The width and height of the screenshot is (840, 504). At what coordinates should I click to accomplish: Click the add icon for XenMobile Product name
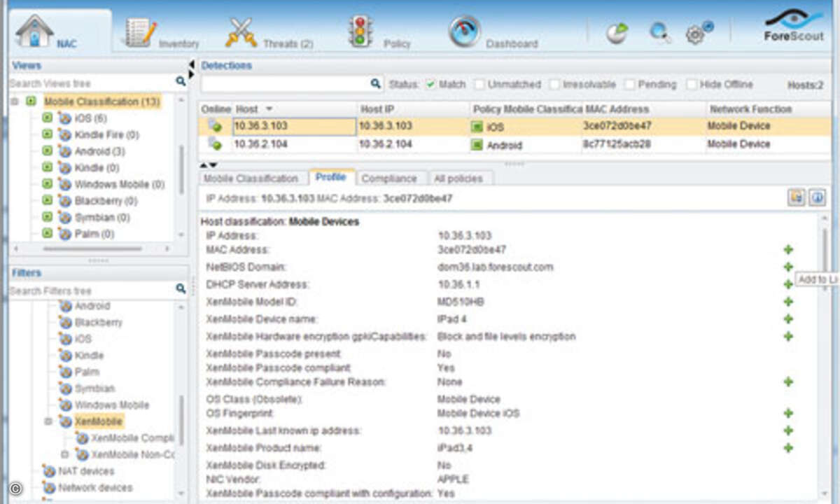point(788,448)
